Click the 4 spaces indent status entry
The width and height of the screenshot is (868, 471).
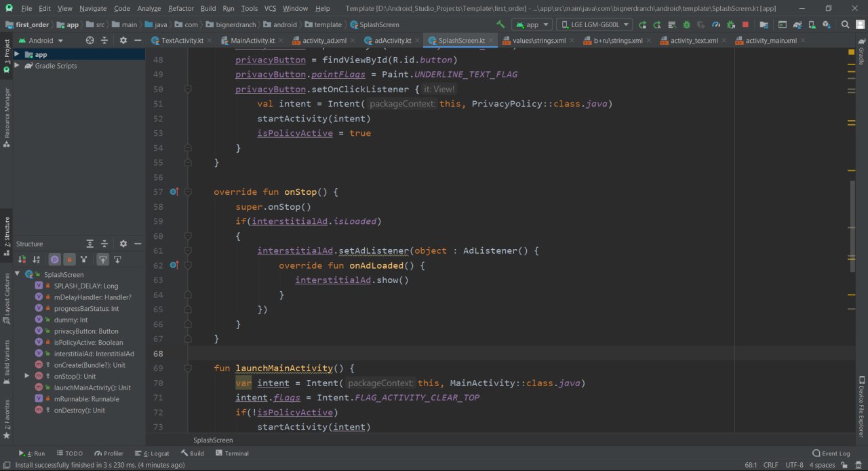click(x=822, y=465)
